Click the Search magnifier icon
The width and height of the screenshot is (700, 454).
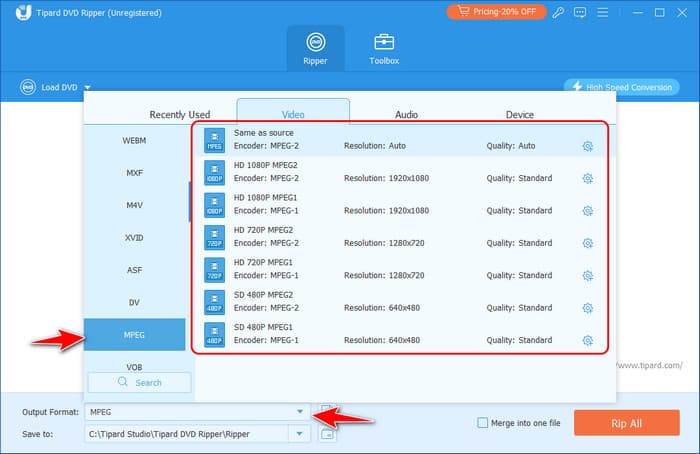[x=122, y=382]
